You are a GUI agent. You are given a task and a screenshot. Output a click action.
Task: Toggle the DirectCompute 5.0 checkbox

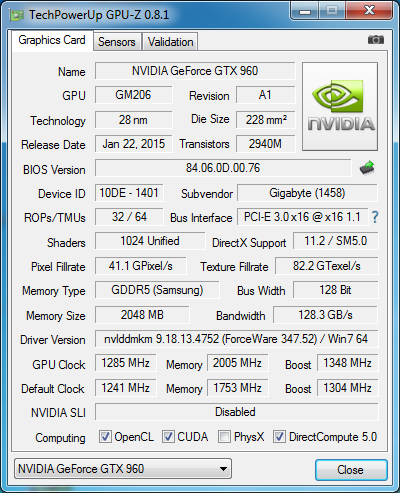click(279, 437)
